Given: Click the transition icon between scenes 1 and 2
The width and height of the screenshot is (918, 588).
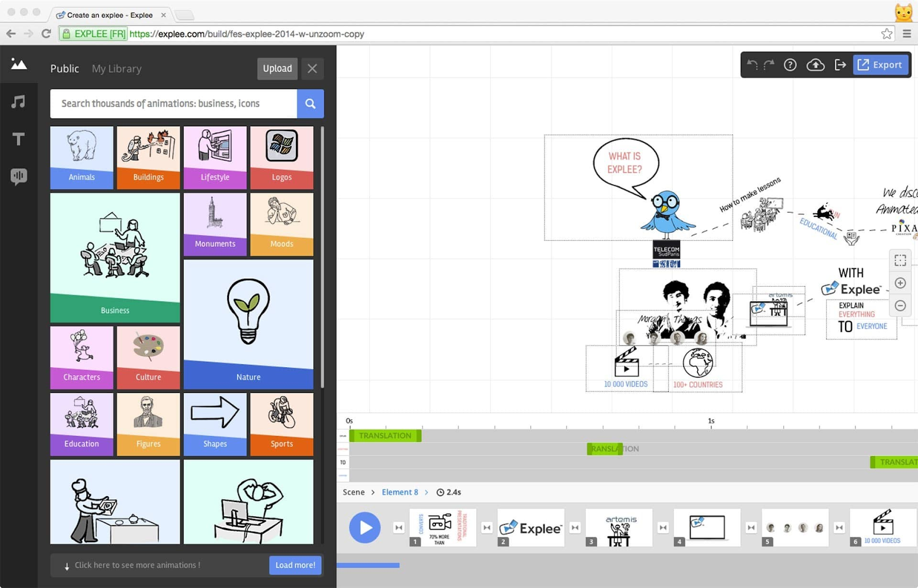Looking at the screenshot, I should (x=487, y=527).
